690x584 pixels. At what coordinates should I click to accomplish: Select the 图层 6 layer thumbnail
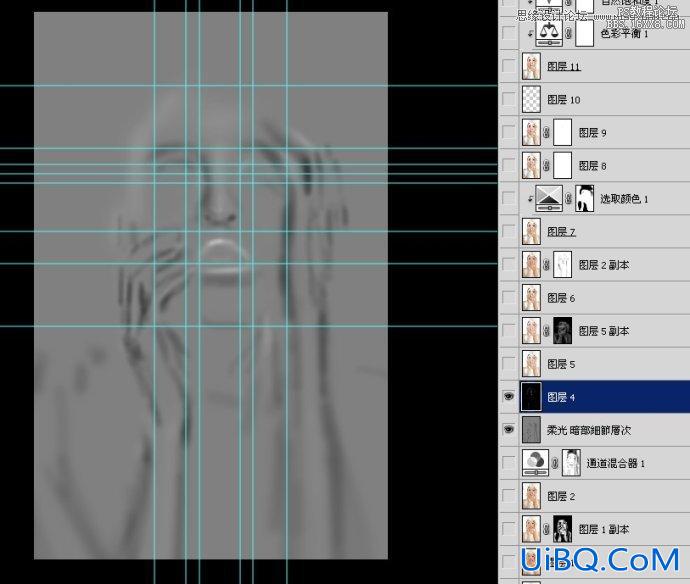coord(531,298)
